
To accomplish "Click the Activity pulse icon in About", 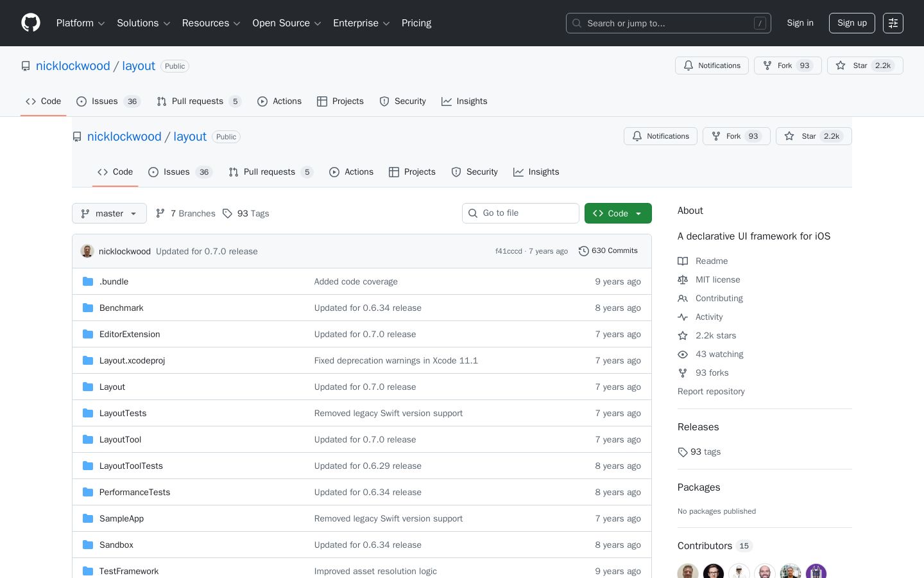I will pyautogui.click(x=683, y=317).
